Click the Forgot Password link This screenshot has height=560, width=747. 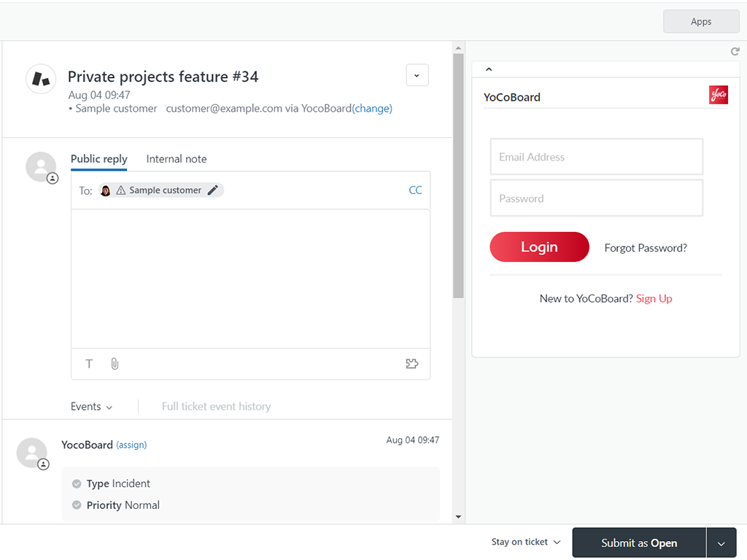click(x=646, y=248)
